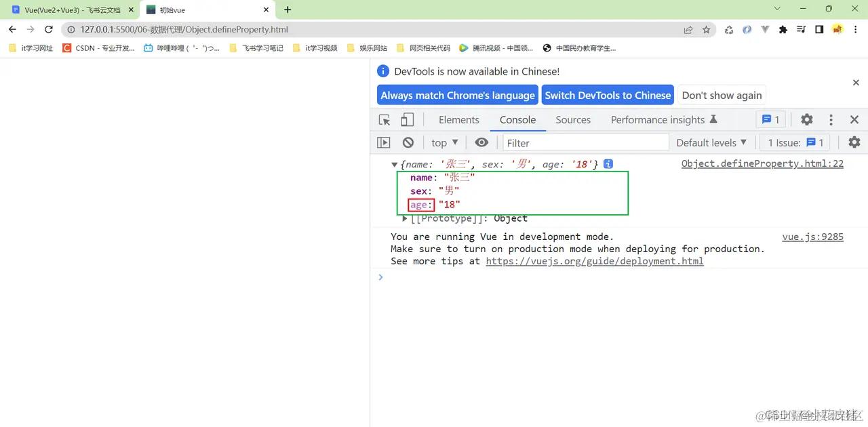
Task: Close the DevTools panel
Action: coord(854,120)
